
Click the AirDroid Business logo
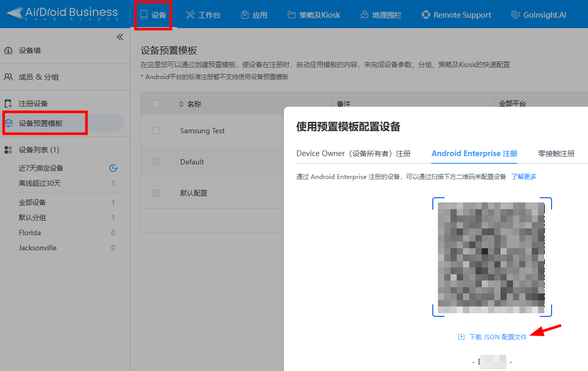[62, 14]
